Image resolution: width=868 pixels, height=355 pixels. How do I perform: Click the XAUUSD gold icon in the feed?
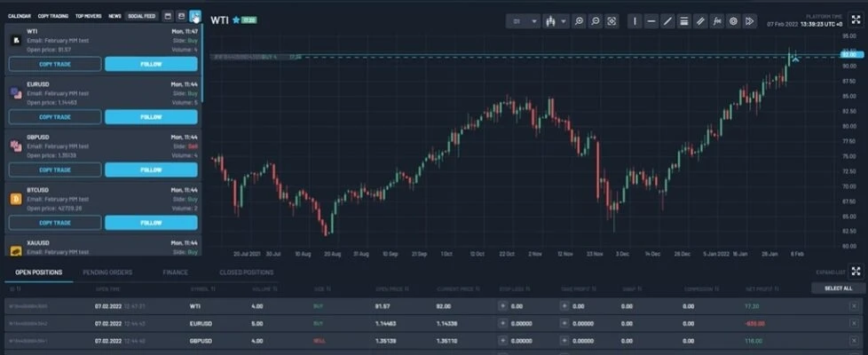[x=16, y=251]
